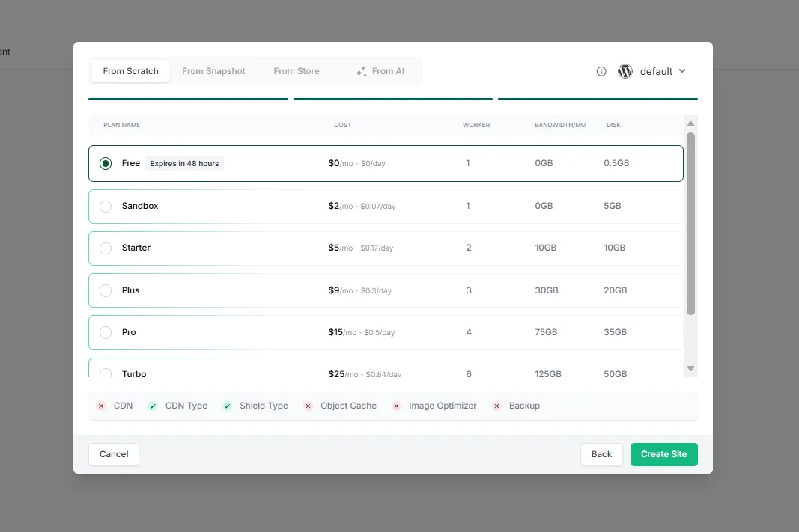
Task: Click the 75GB bandwidth value
Action: coord(546,332)
